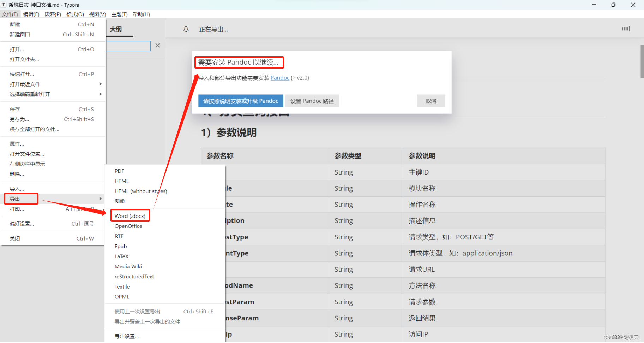Export as RTF

pos(165,236)
